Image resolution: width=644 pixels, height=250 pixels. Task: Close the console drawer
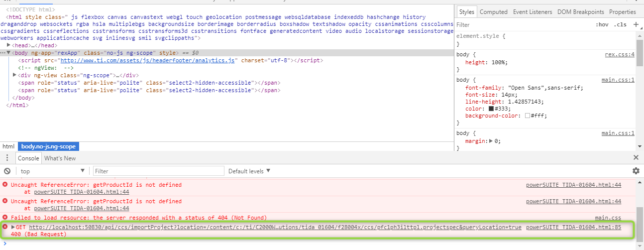(636, 157)
